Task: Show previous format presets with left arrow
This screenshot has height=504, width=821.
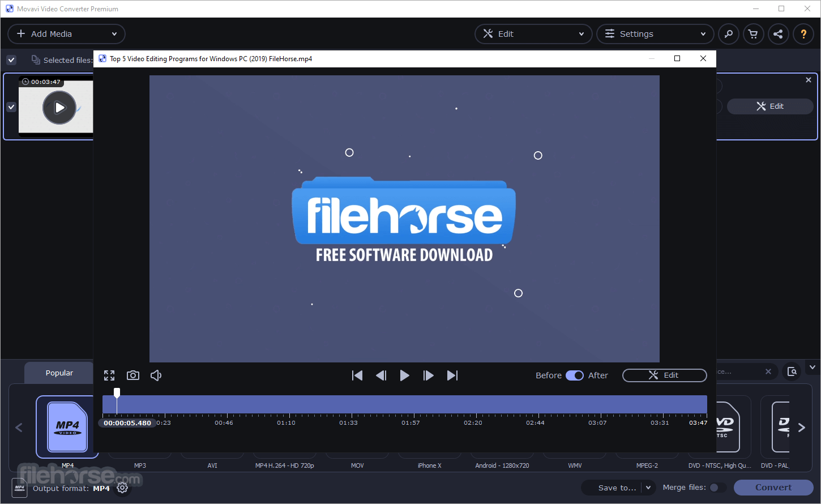Action: [x=19, y=428]
